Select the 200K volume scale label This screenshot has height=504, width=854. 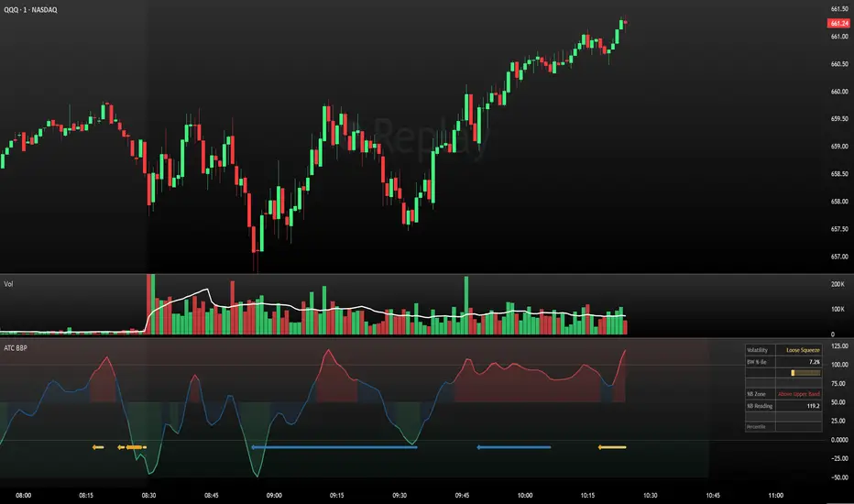click(838, 284)
